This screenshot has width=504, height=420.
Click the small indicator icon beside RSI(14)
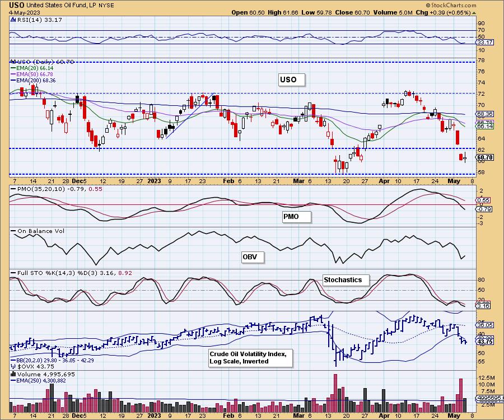point(13,20)
